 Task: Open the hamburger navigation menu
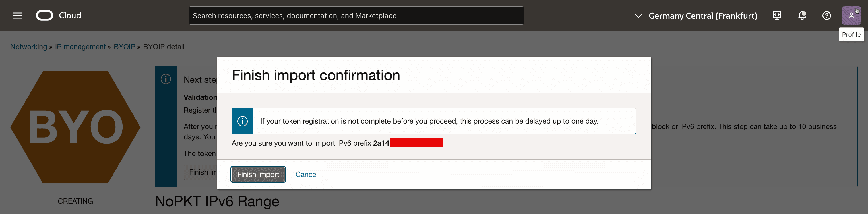(18, 16)
